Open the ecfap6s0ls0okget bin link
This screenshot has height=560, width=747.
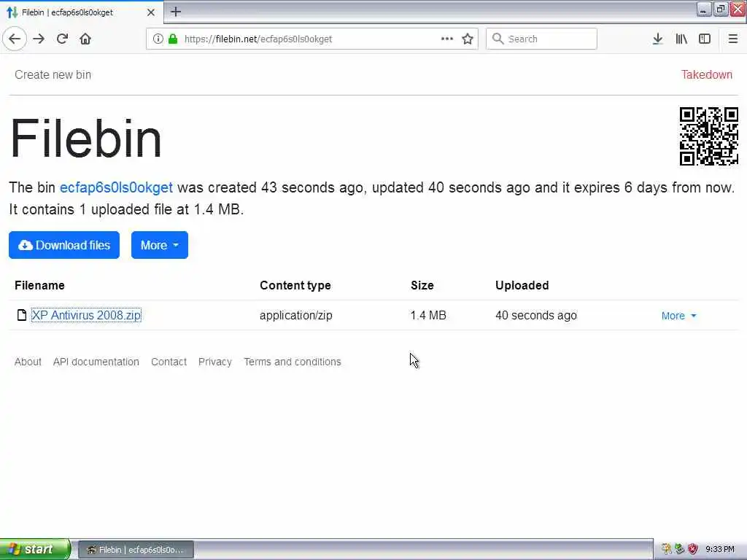pyautogui.click(x=116, y=187)
